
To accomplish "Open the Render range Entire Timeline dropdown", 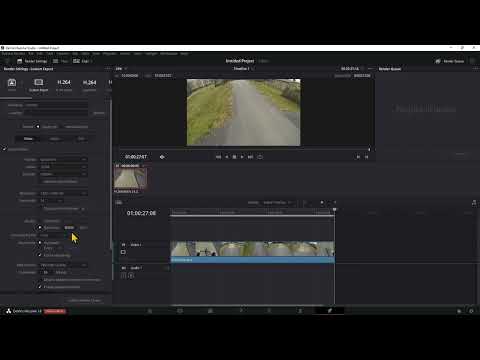I will pos(278,203).
